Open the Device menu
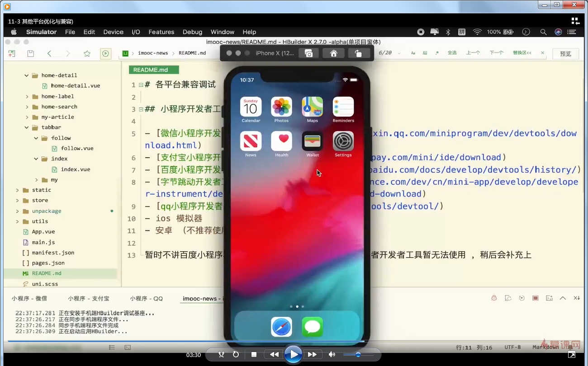The width and height of the screenshot is (588, 366). tap(113, 32)
